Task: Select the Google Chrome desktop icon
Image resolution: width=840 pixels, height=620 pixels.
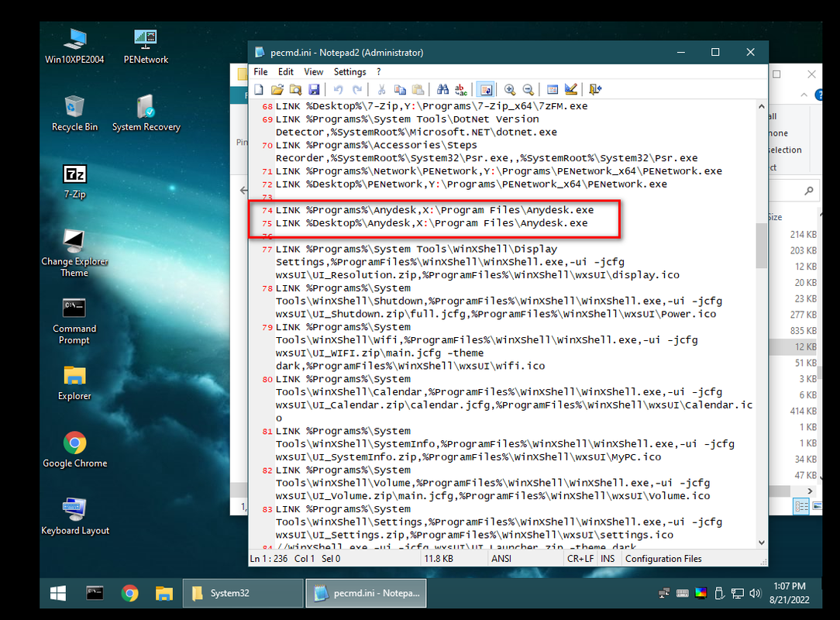Action: (x=74, y=449)
